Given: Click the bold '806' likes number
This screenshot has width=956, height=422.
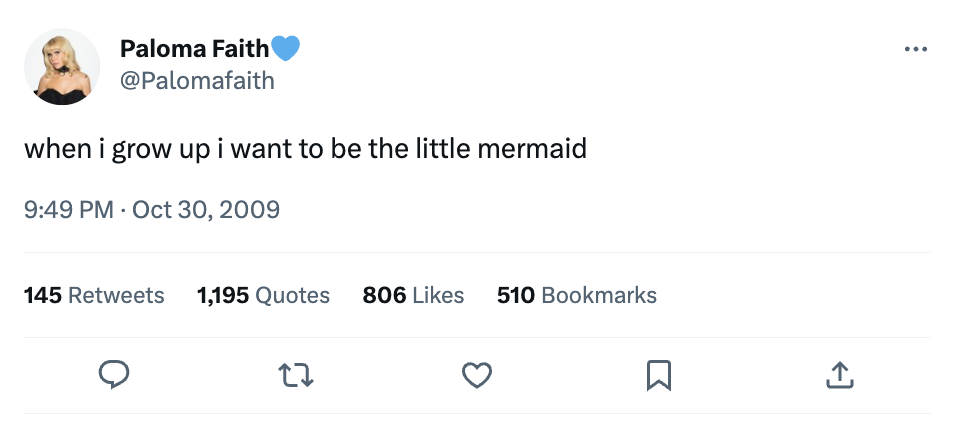Looking at the screenshot, I should pyautogui.click(x=384, y=295).
